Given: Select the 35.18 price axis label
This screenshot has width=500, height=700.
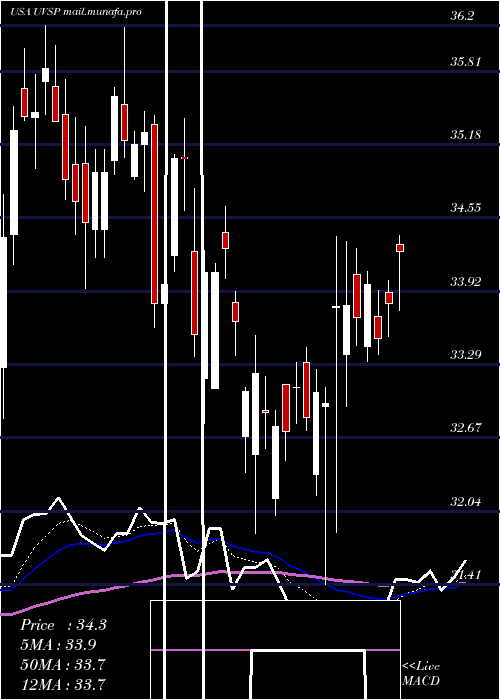Looking at the screenshot, I should point(466,134).
